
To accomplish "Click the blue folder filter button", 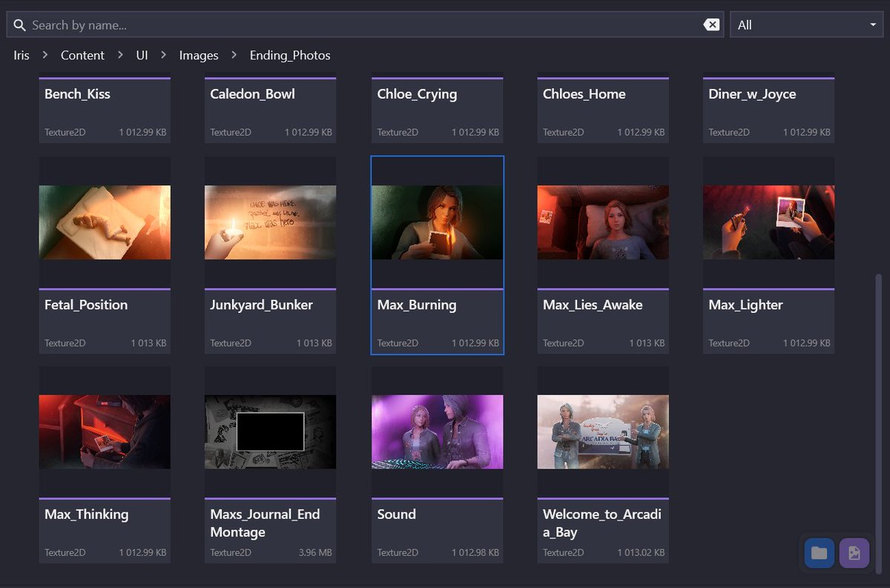I will [x=819, y=553].
